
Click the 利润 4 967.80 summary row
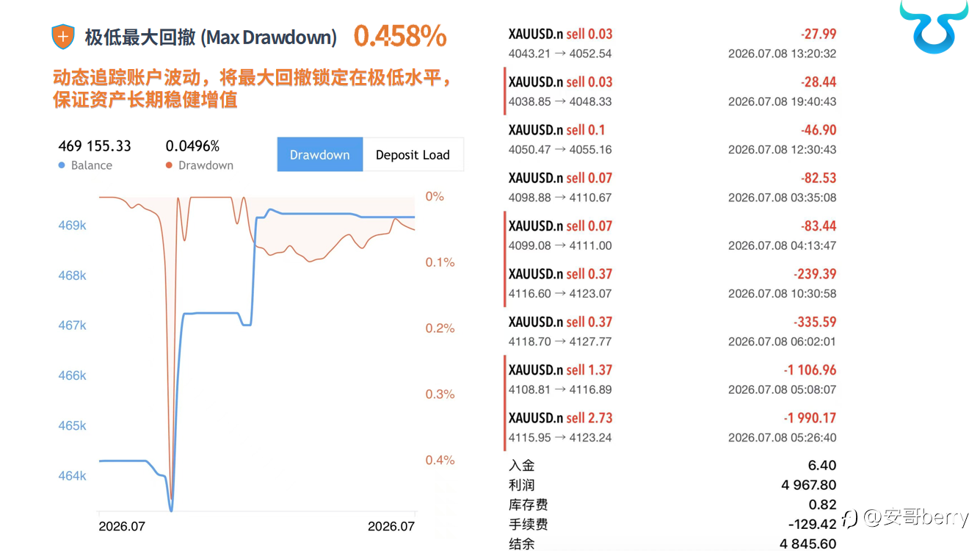click(x=672, y=485)
